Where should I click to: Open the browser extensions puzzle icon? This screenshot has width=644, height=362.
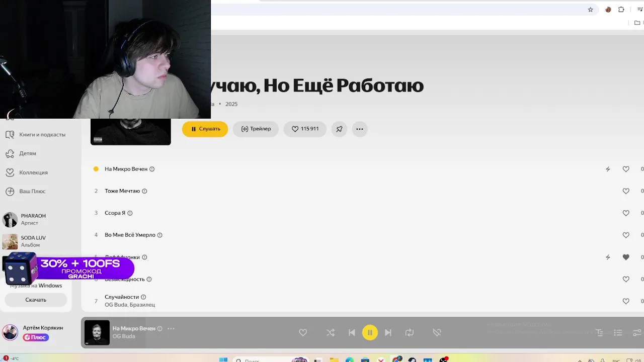tap(621, 10)
